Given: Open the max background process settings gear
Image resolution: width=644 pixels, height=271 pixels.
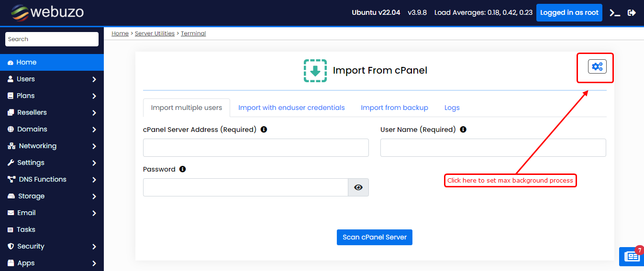Looking at the screenshot, I should (597, 66).
